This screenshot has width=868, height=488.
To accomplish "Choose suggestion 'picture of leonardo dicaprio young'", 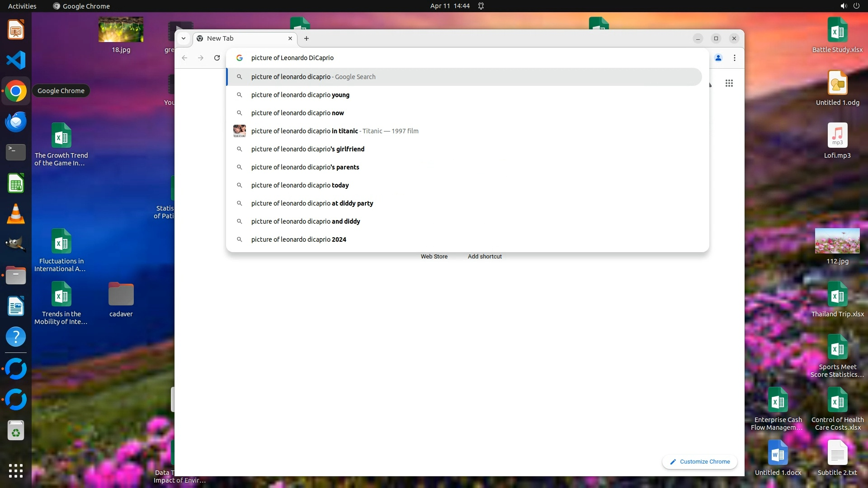I will tap(300, 95).
